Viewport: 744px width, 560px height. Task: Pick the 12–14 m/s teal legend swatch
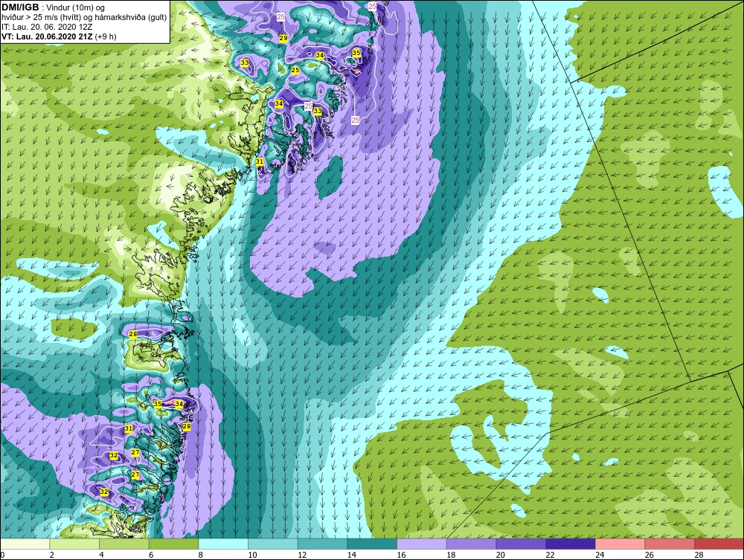coord(322,544)
